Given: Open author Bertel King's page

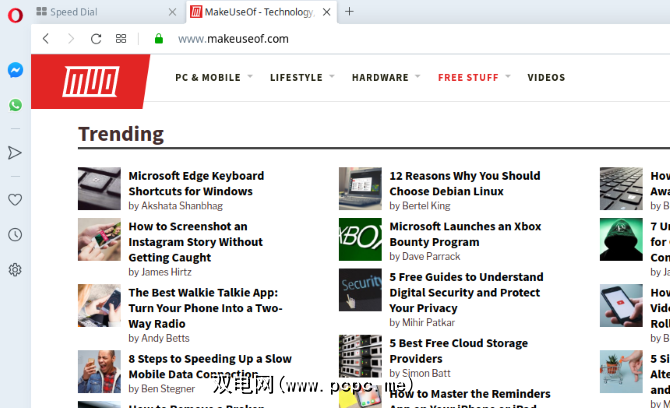Looking at the screenshot, I should (426, 206).
